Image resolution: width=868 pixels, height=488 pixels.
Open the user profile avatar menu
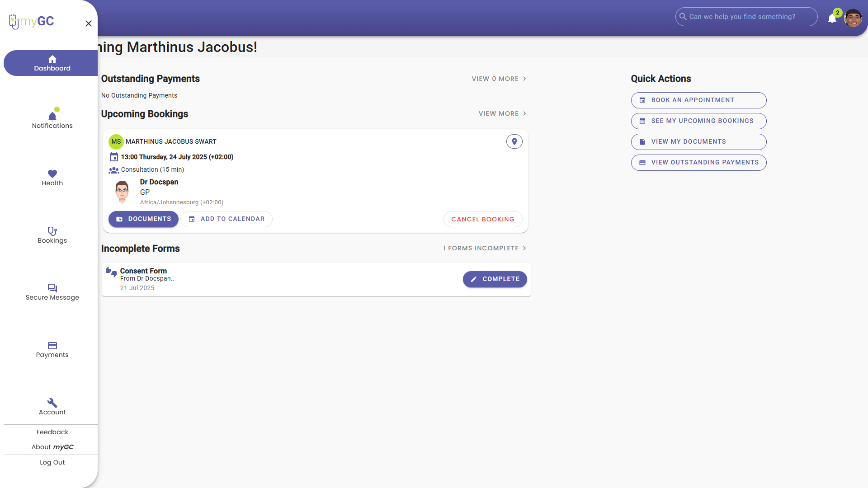tap(853, 18)
